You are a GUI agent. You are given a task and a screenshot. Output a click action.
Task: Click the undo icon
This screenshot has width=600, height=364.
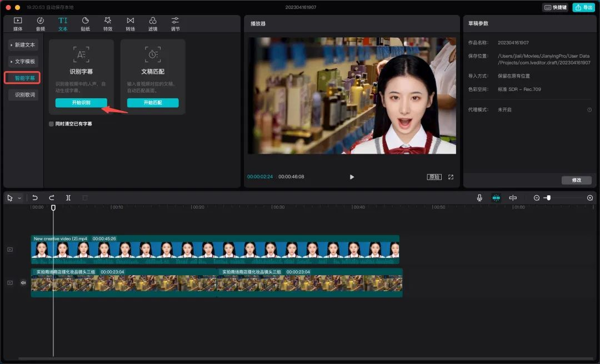[35, 198]
